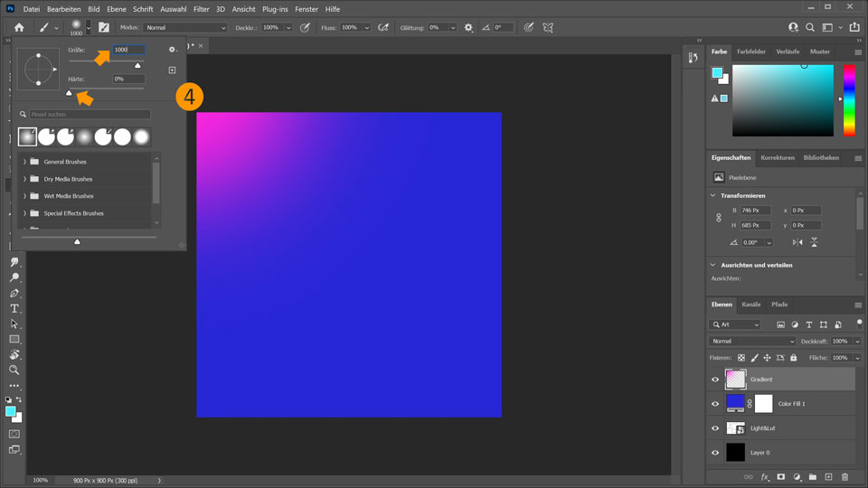Open the Ebene menu
The height and width of the screenshot is (488, 868).
[x=117, y=9]
